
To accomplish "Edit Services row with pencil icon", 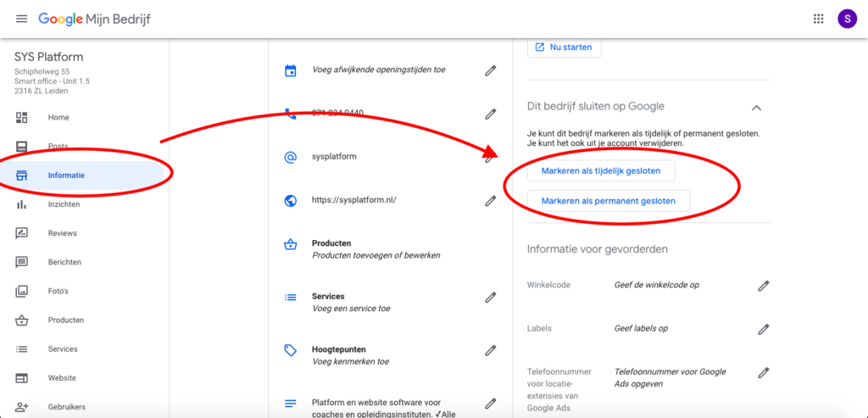I will pyautogui.click(x=490, y=298).
